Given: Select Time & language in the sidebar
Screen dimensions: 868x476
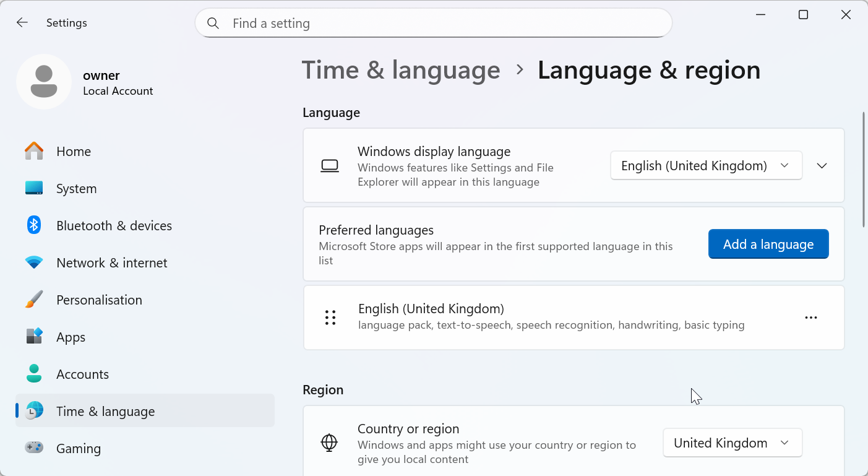Looking at the screenshot, I should coord(105,411).
